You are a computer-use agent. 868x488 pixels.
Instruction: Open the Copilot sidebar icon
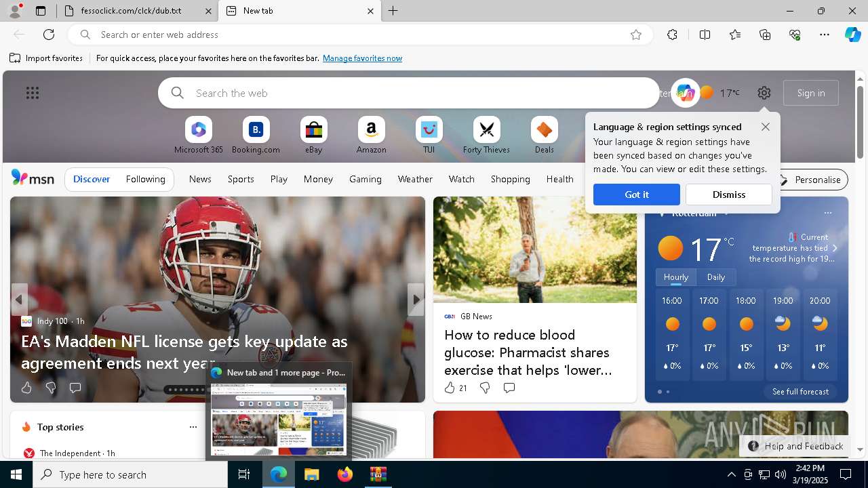tap(852, 35)
